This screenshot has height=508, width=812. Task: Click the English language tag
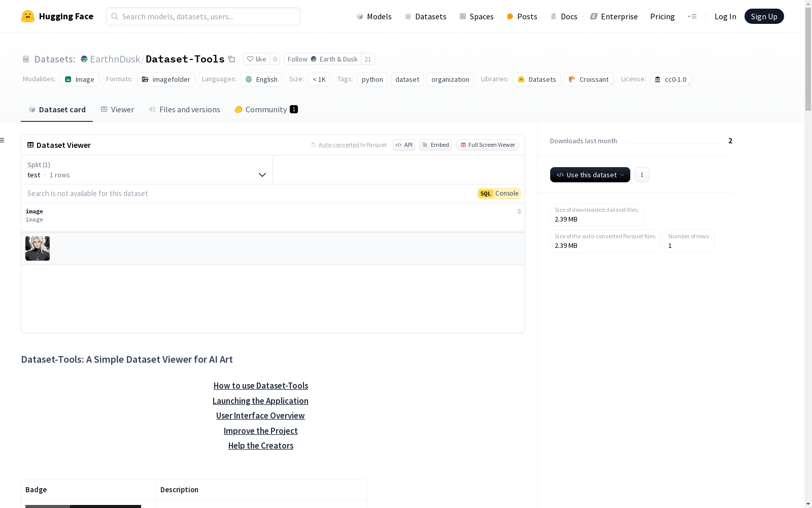click(x=261, y=79)
